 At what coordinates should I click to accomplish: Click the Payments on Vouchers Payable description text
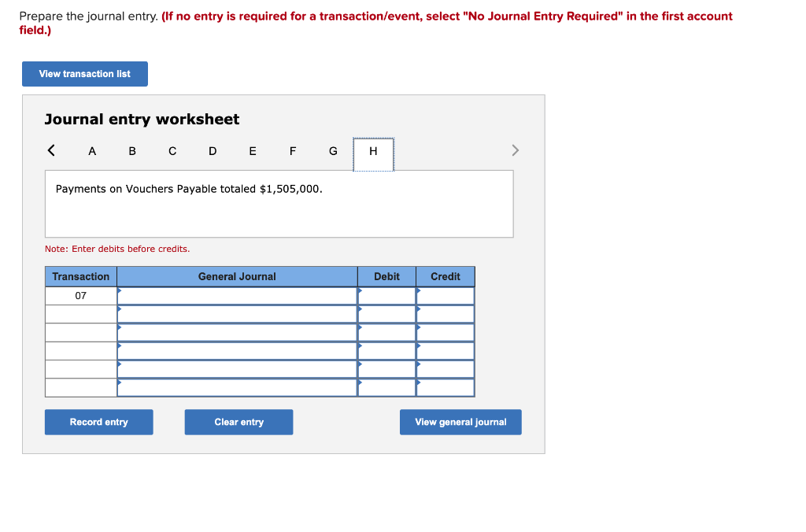coord(189,189)
